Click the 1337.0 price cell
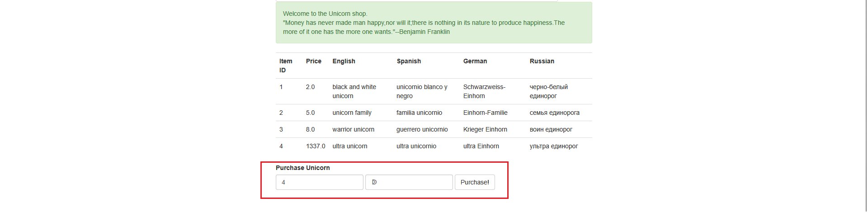This screenshot has height=217, width=868. 316,146
